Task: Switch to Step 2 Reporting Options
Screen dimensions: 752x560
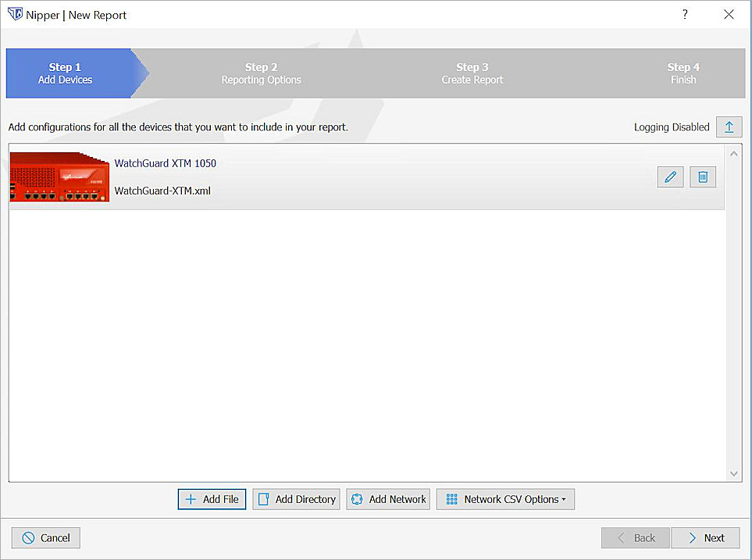Action: pos(261,73)
